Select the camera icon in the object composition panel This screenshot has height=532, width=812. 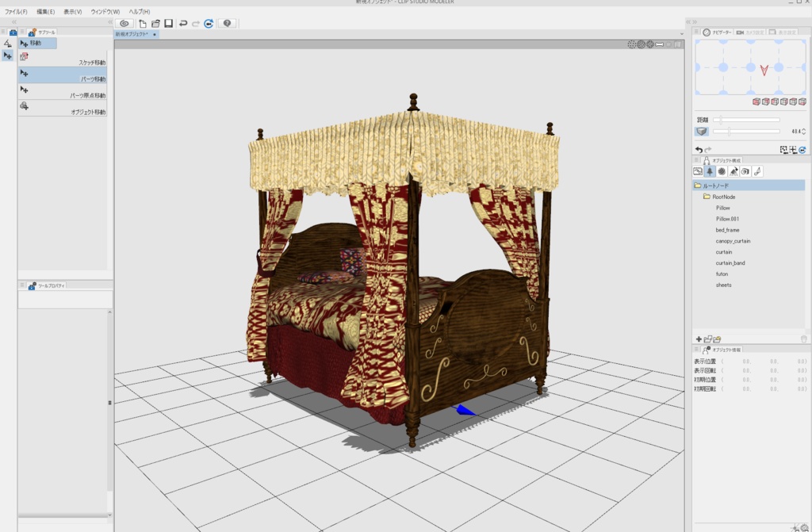tap(745, 171)
